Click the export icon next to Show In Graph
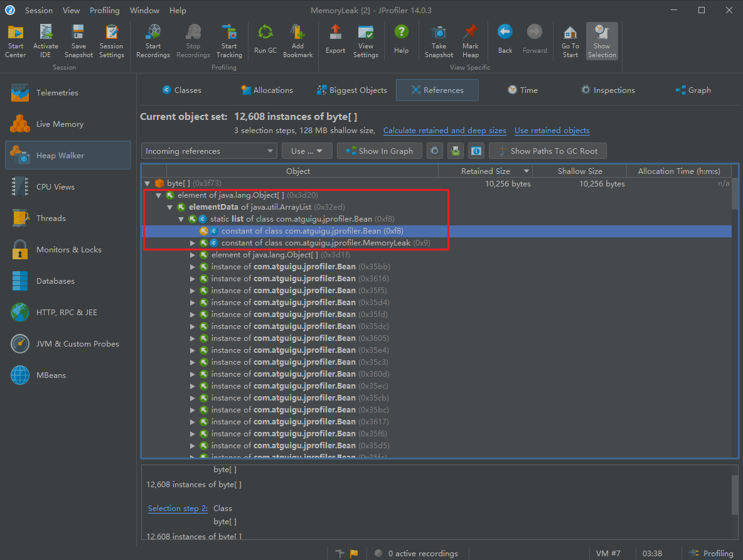The width and height of the screenshot is (743, 560). point(456,151)
